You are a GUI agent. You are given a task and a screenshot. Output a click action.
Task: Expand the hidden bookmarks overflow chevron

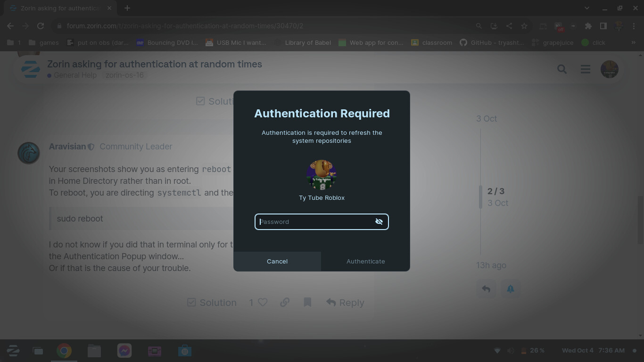click(633, 42)
